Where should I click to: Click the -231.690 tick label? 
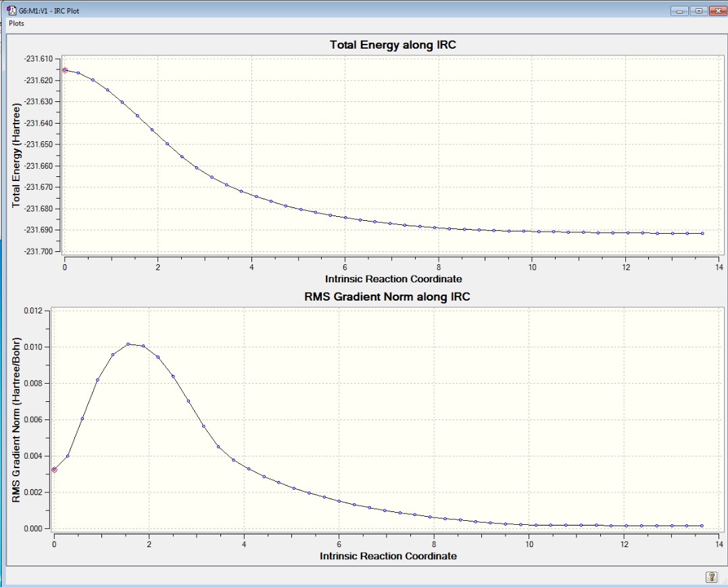[39, 230]
